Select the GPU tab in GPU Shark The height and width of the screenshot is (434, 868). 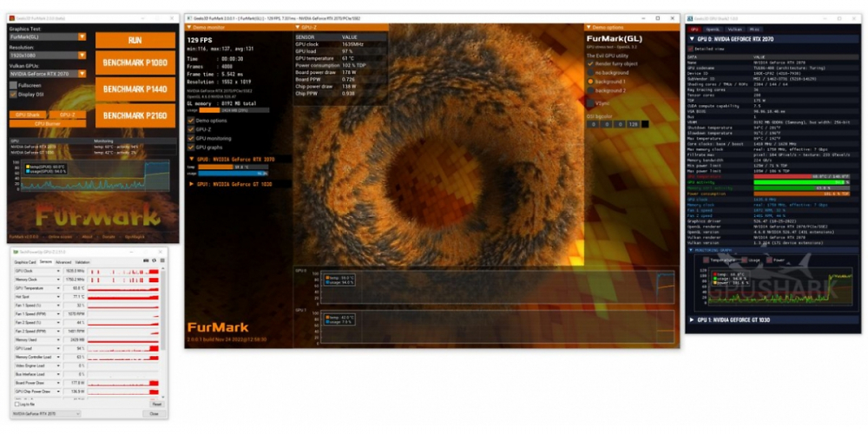pyautogui.click(x=694, y=30)
